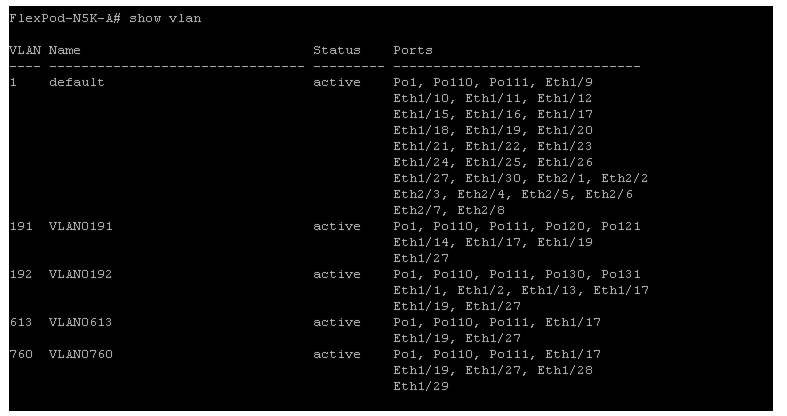Image resolution: width=787 pixels, height=416 pixels.
Task: Click the FlexPod-N5K-A# prompt
Action: tap(65, 19)
